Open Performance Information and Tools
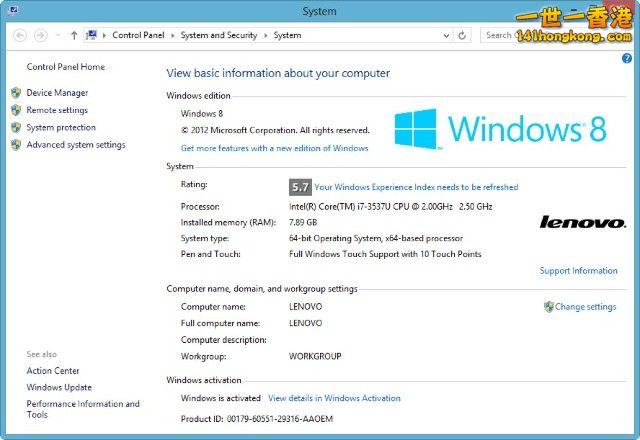Image resolution: width=640 pixels, height=440 pixels. [83, 409]
